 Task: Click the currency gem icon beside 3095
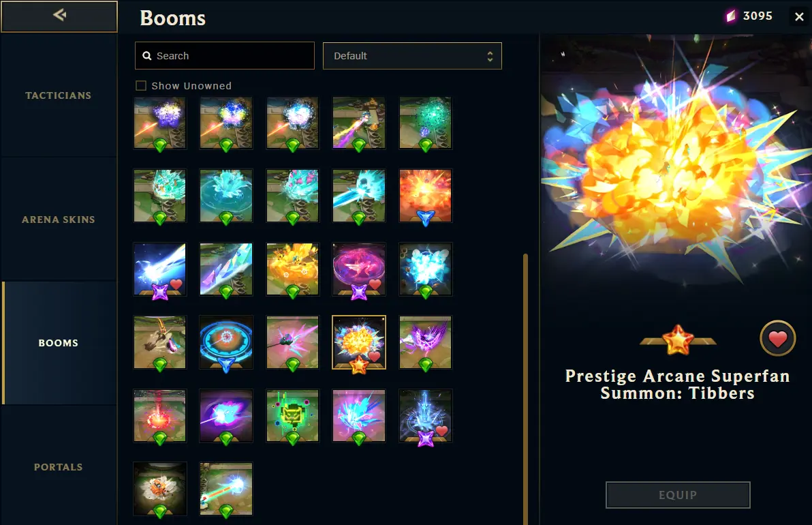coord(731,16)
